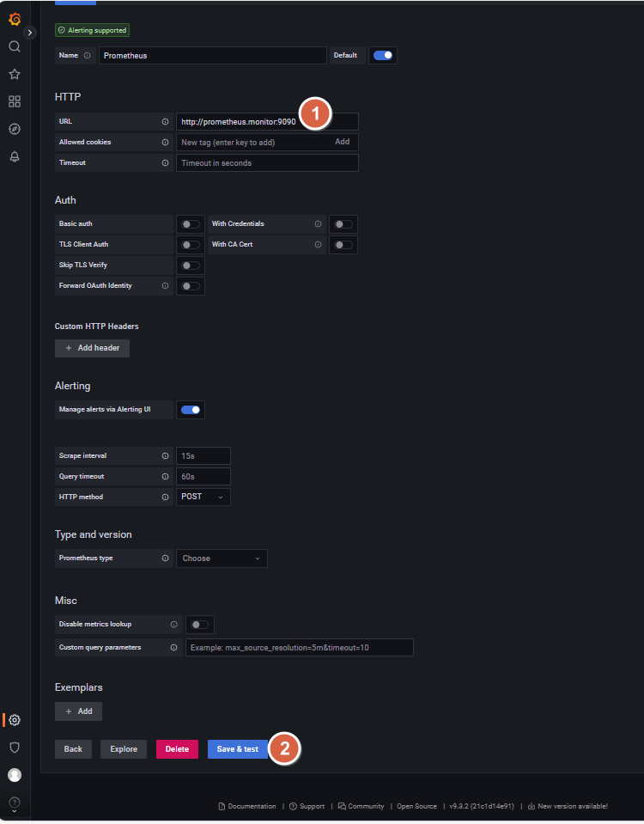Enable Skip TLS Verify toggle
The image size is (644, 824).
click(x=191, y=266)
